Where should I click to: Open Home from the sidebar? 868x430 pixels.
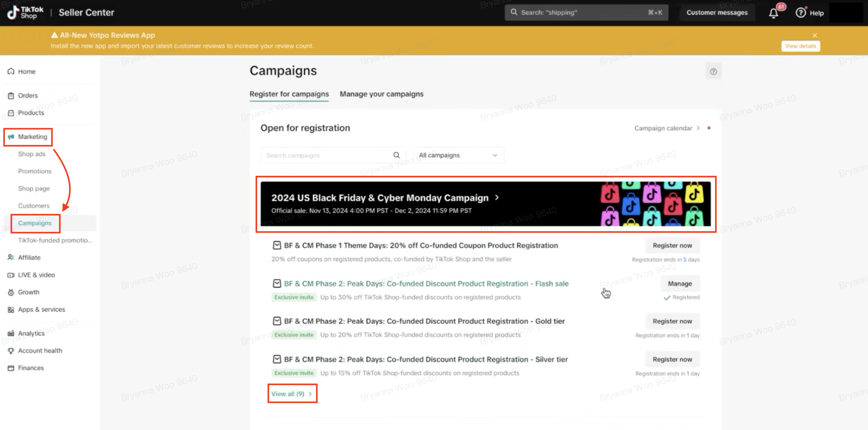pos(26,71)
